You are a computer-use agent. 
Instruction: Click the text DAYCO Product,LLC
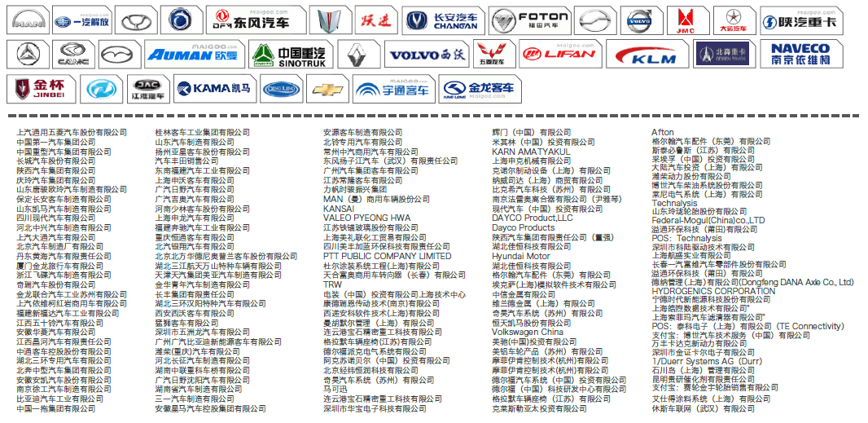point(532,218)
